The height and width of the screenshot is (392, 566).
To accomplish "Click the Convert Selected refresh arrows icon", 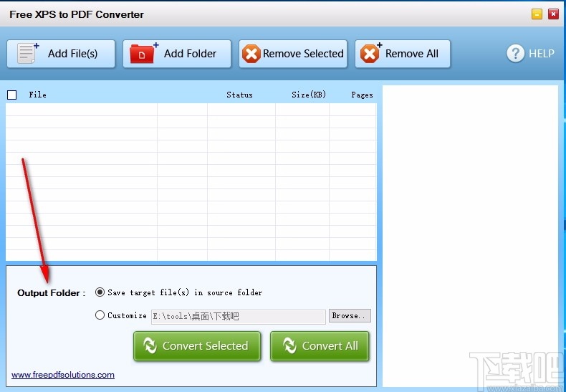I will [150, 345].
